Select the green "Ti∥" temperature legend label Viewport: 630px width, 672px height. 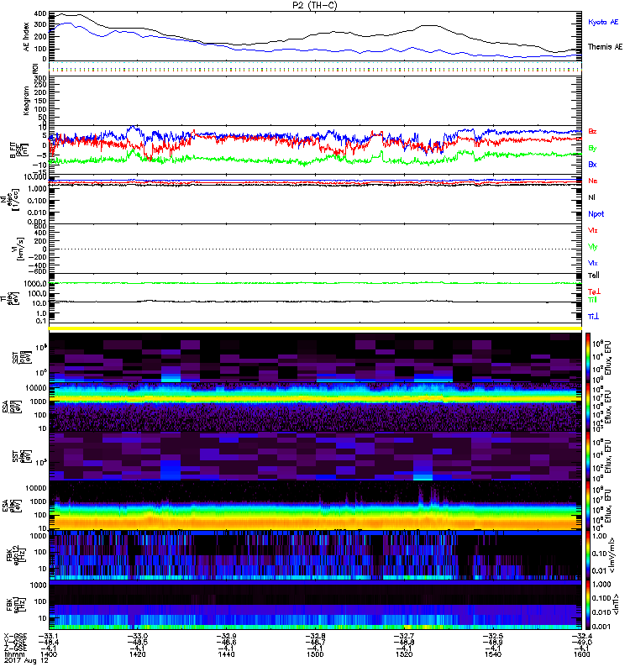592,300
